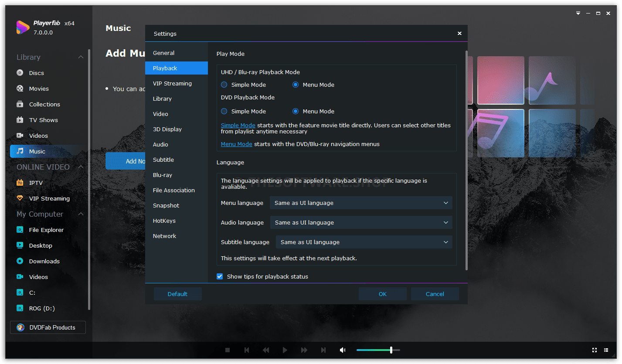Switch to the Blu-ray settings tab
622x364 pixels.
177,175
